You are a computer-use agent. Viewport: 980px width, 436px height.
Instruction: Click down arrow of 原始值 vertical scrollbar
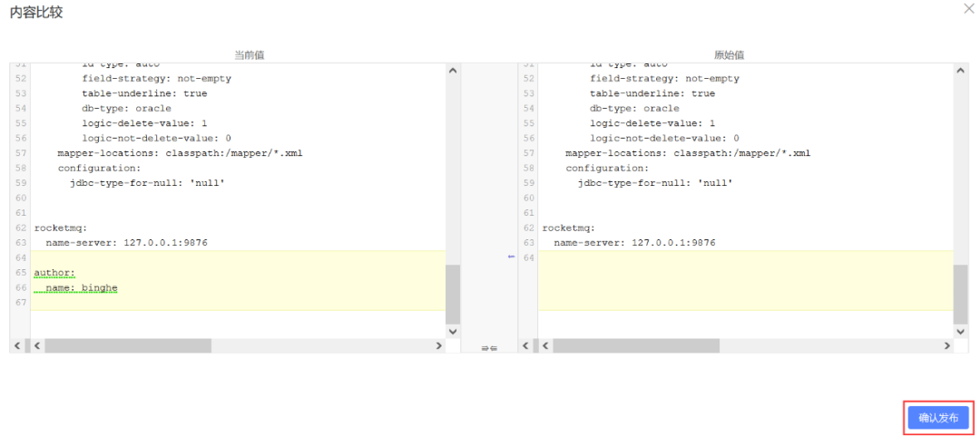click(961, 332)
